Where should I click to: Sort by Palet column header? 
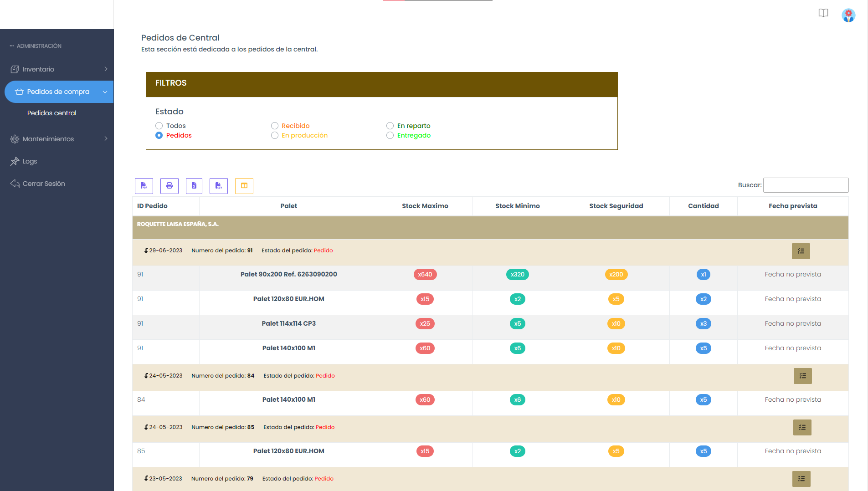[288, 206]
